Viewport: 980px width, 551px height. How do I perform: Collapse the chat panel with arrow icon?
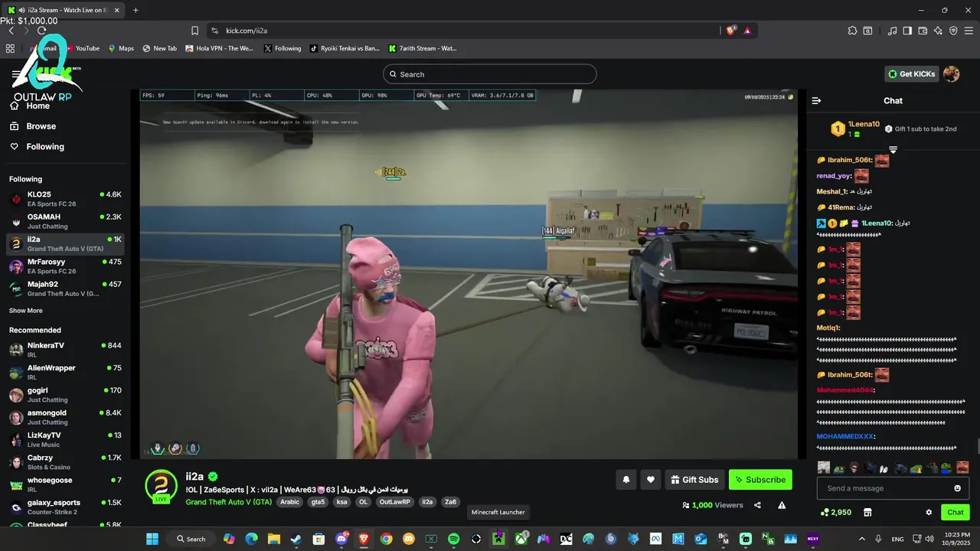(816, 101)
